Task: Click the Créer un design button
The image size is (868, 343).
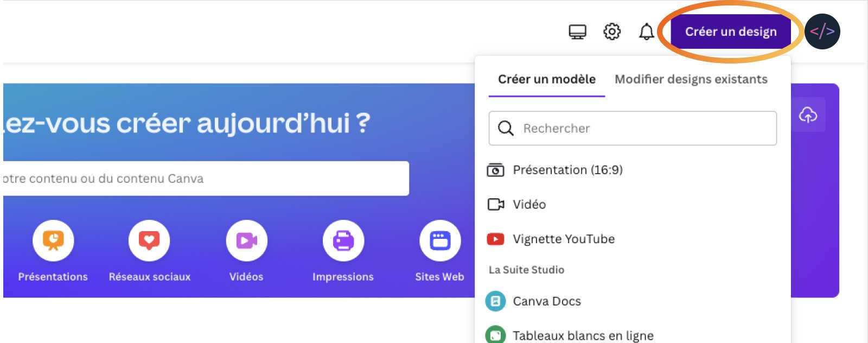Action: (731, 31)
